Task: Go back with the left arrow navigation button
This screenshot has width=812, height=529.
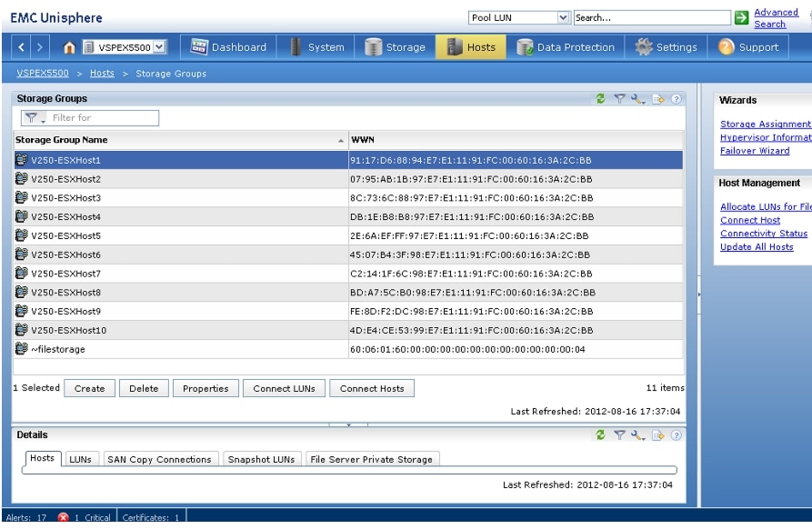Action: pyautogui.click(x=21, y=47)
